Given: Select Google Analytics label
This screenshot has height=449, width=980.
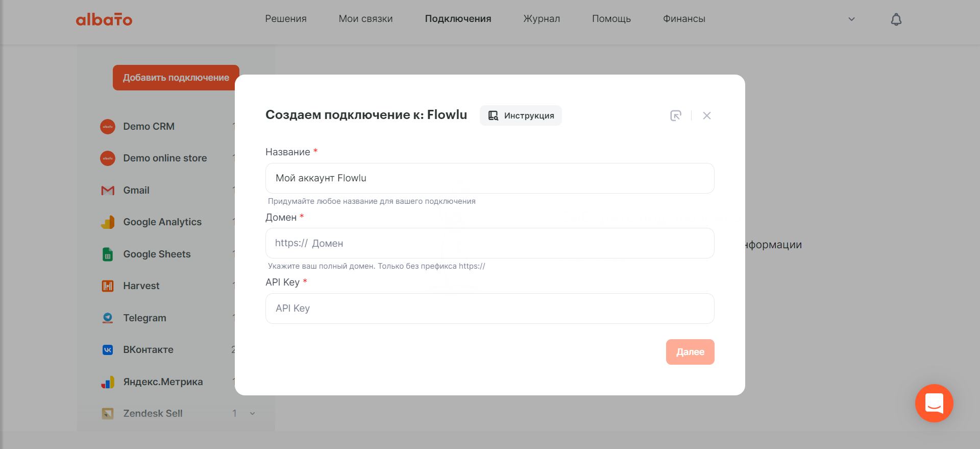Looking at the screenshot, I should coord(162,222).
